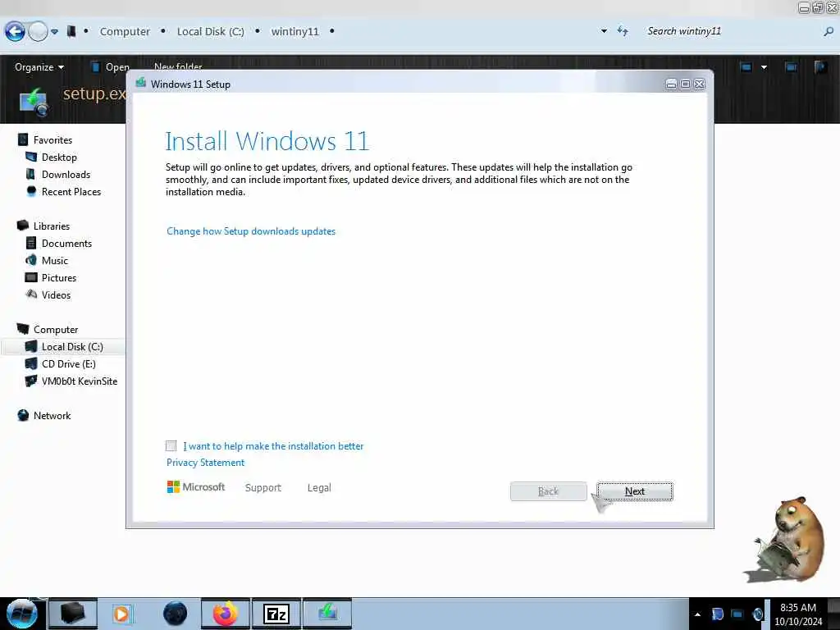Select Network in navigation pane

click(52, 416)
